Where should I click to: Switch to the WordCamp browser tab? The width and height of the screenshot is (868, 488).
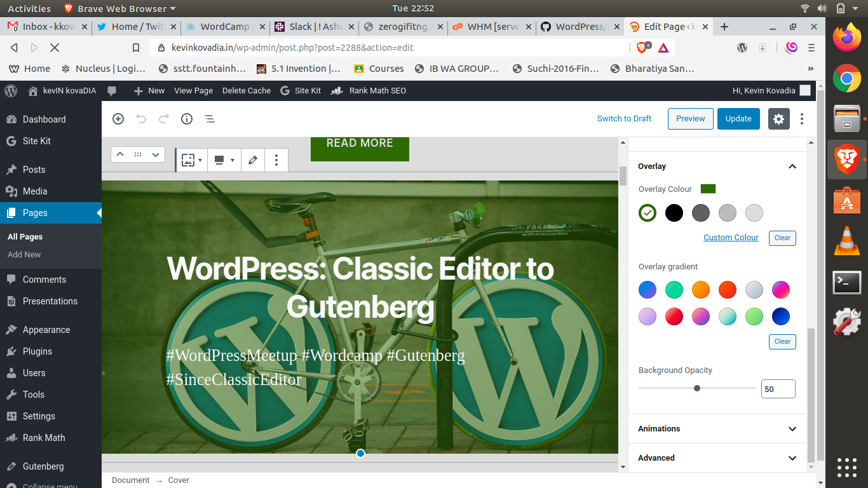pyautogui.click(x=225, y=27)
